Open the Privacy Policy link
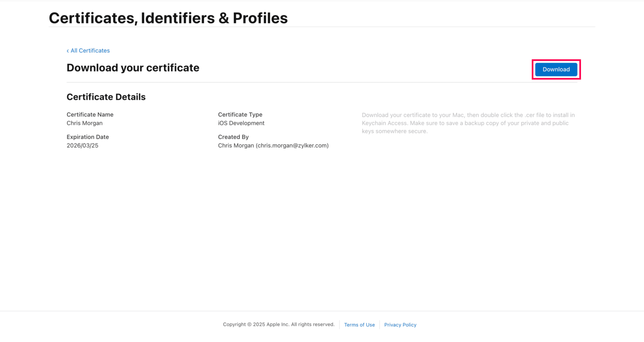Screen dimensions: 644x342 (x=400, y=325)
